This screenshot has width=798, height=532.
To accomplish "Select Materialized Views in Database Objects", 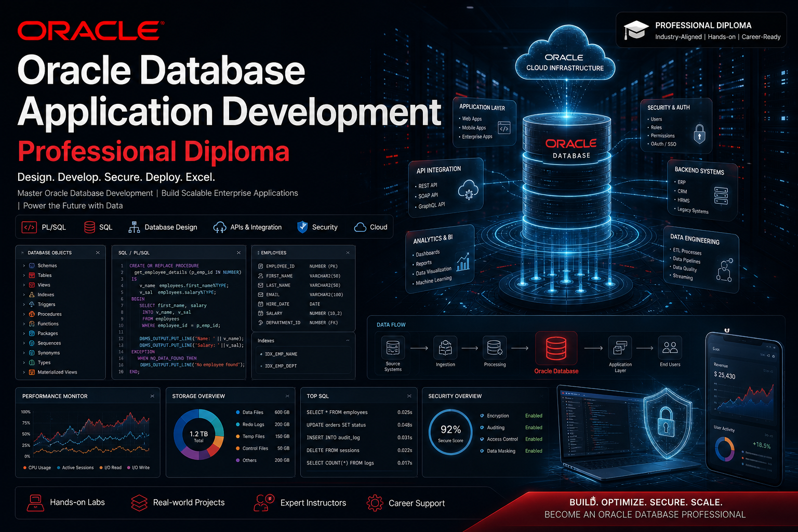I will coord(57,372).
